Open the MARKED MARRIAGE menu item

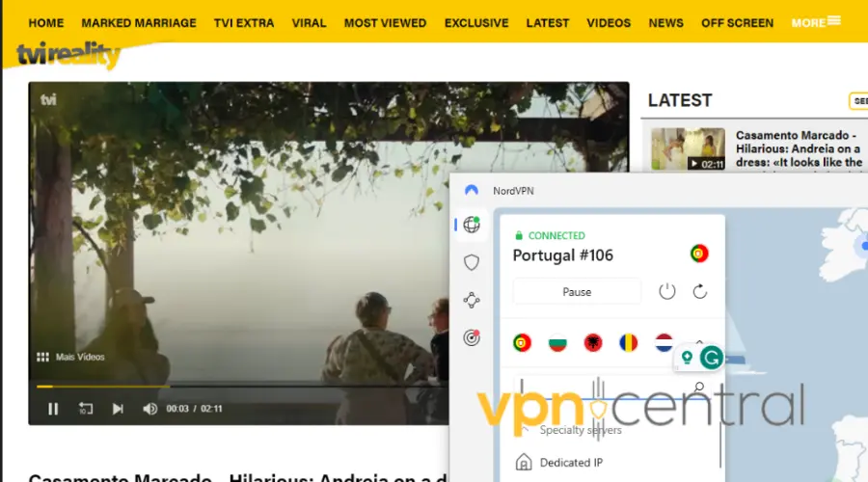(139, 23)
